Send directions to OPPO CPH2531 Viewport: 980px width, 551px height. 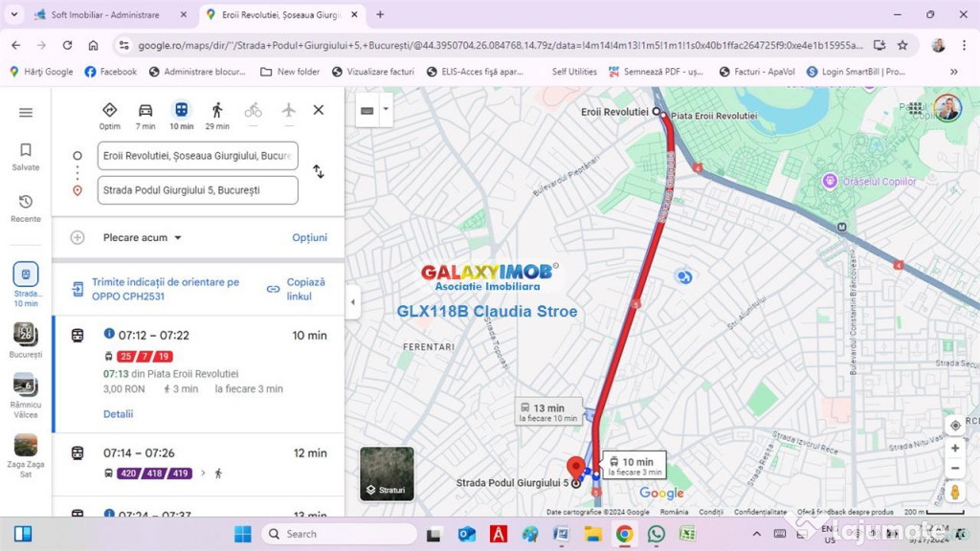tap(165, 289)
